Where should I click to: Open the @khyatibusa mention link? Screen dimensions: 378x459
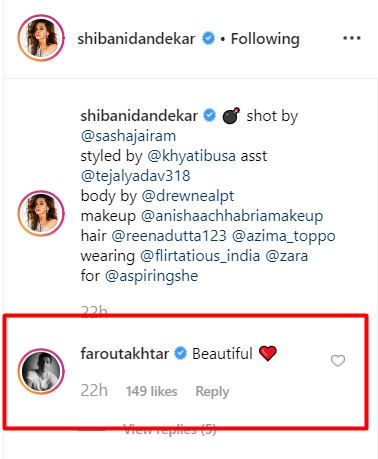(x=191, y=156)
